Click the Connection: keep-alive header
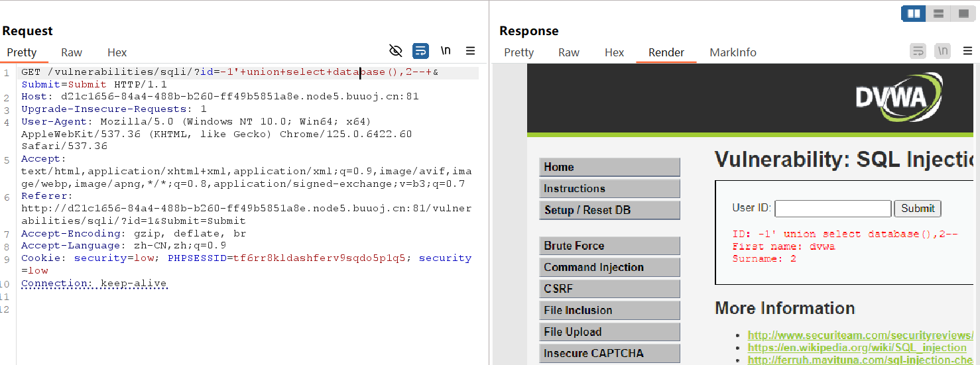Viewport: 980px width, 365px height. pyautogui.click(x=94, y=284)
